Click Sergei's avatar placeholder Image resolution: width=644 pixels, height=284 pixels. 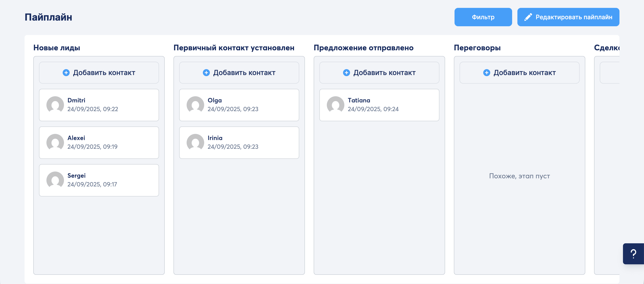click(55, 180)
